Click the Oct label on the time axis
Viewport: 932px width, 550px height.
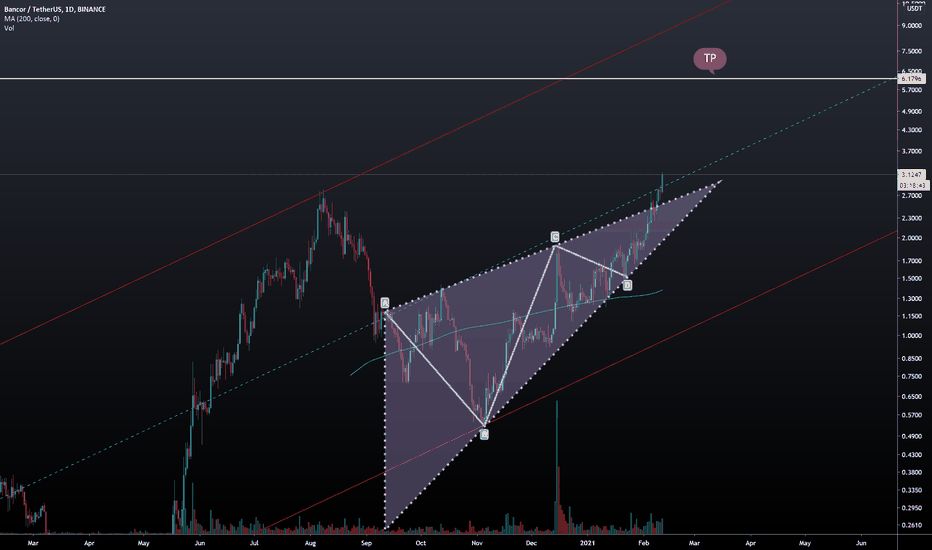420,543
